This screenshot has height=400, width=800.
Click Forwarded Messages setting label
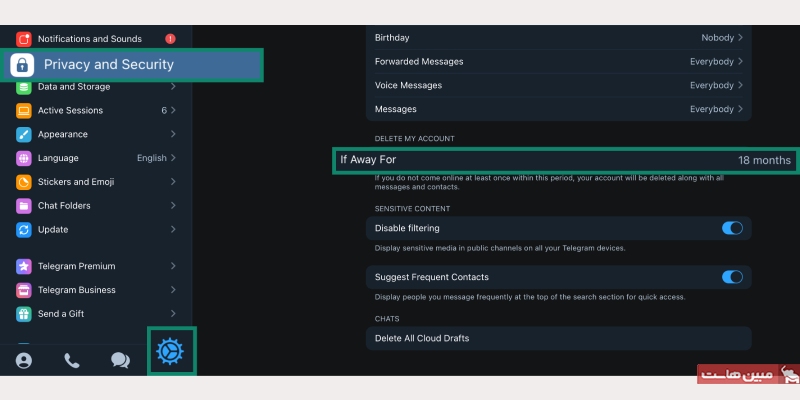point(419,62)
